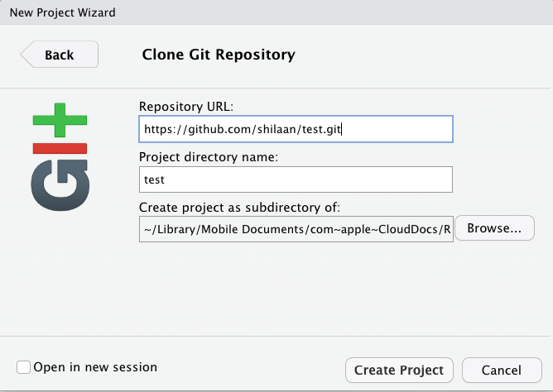Focus the Repository URL text field

tap(296, 129)
